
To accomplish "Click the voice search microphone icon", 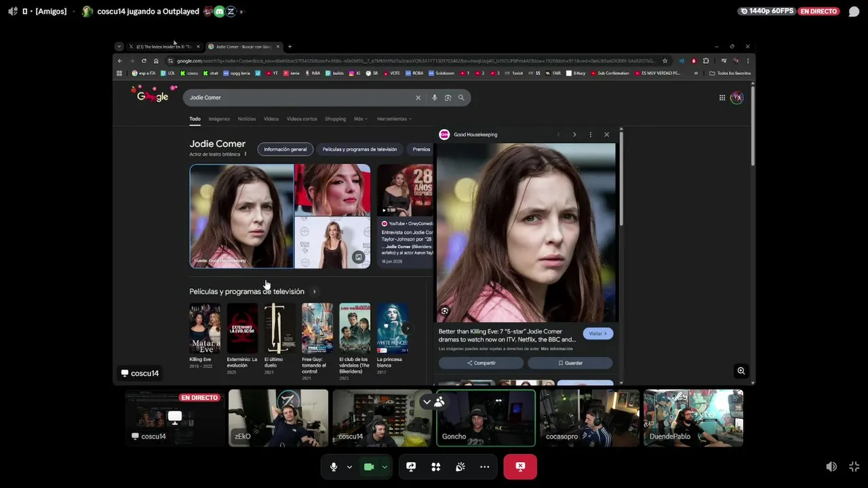I will click(435, 98).
